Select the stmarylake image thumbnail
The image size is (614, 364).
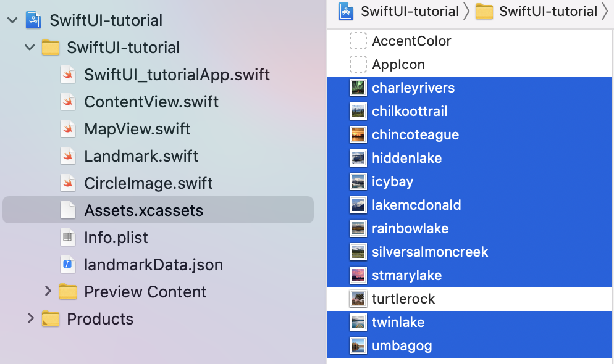pyautogui.click(x=358, y=275)
